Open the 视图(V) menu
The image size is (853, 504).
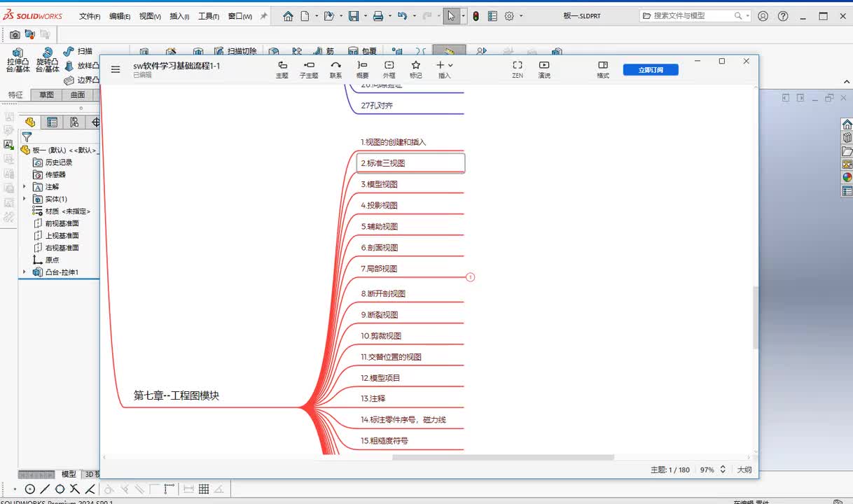150,16
